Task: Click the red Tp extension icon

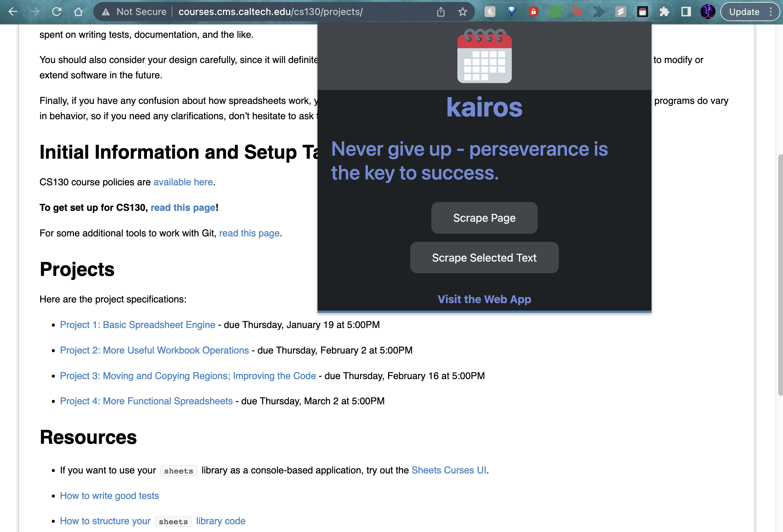Action: (x=577, y=11)
